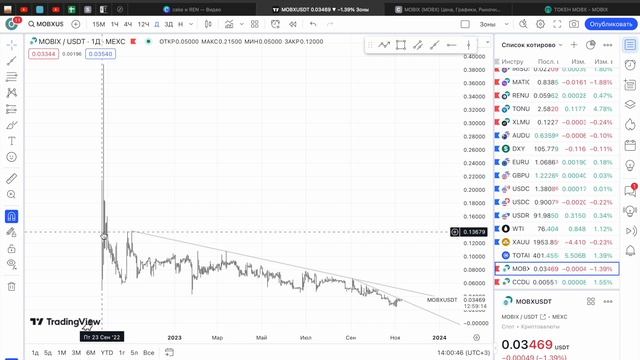This screenshot has width=640, height=360.
Task: Toggle magnet mode for drawings
Action: (11, 216)
